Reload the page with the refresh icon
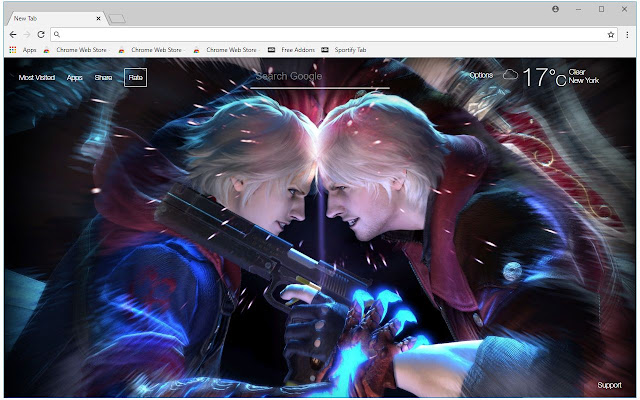The image size is (640, 400). click(x=41, y=35)
